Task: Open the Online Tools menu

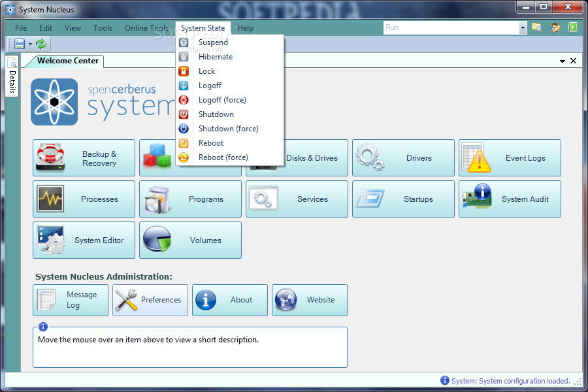Action: tap(146, 28)
